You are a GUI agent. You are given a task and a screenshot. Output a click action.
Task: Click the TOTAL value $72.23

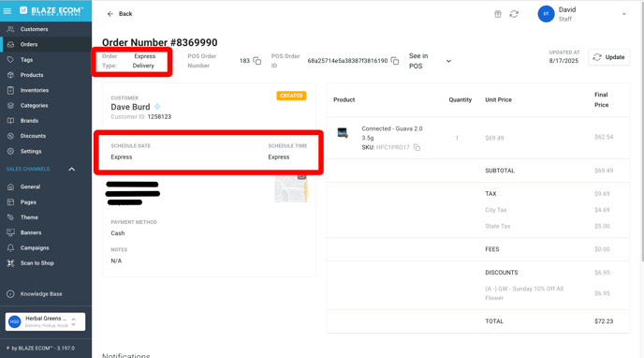pos(604,321)
